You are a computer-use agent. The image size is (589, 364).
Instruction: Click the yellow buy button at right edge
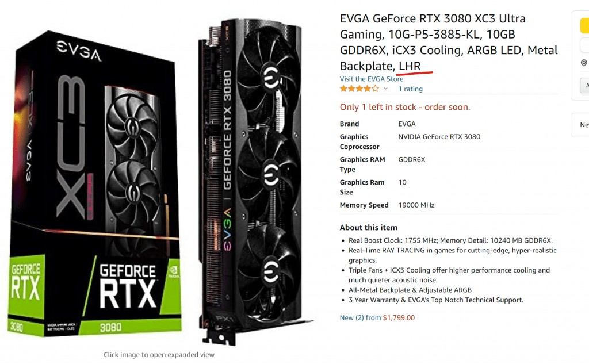click(x=584, y=26)
